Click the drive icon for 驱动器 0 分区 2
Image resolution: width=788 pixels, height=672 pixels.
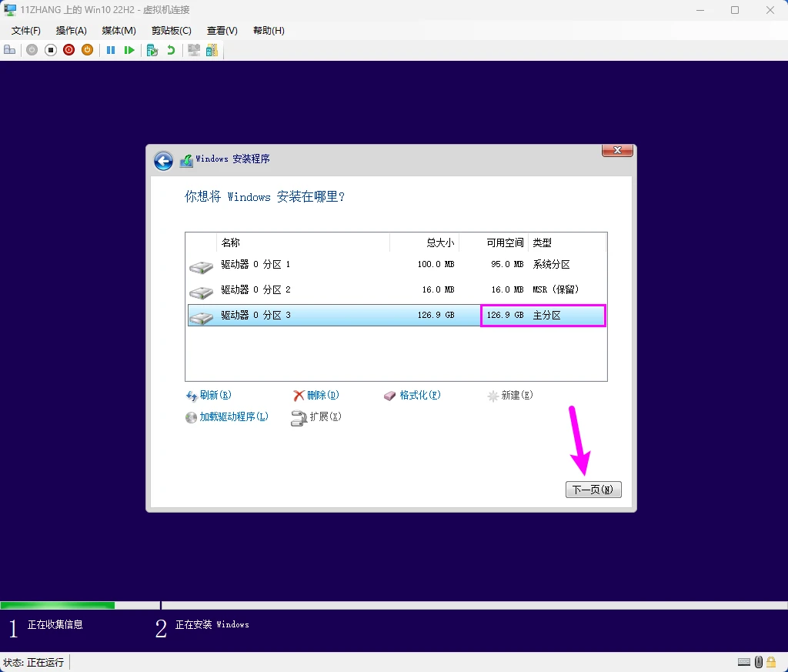pyautogui.click(x=202, y=292)
